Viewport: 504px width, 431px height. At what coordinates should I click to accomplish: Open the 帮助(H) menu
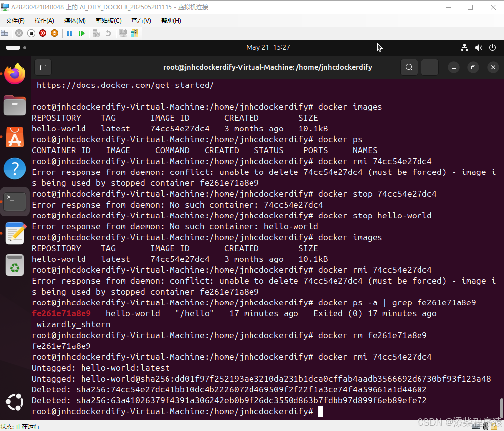(x=171, y=21)
